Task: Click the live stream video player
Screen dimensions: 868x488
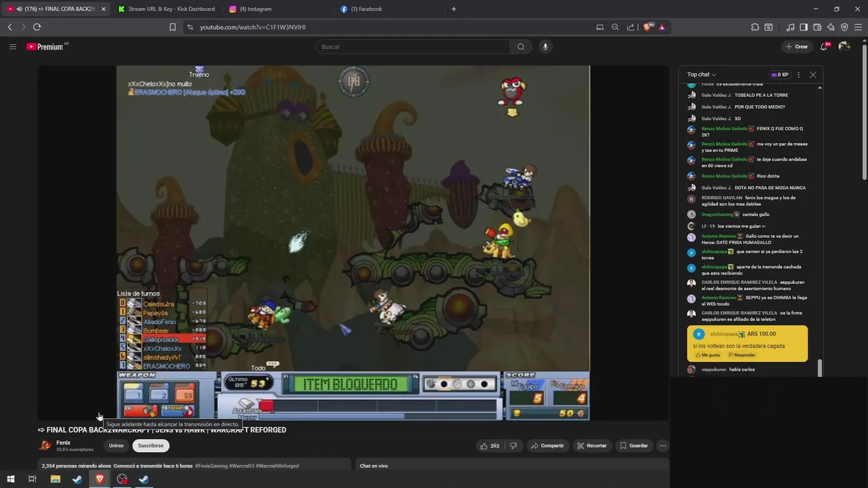Action: tap(353, 243)
